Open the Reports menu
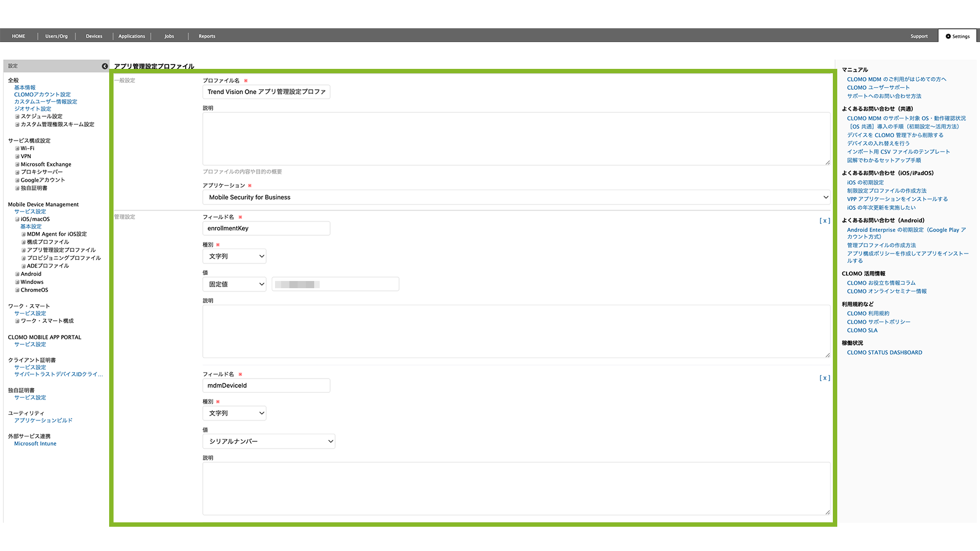The width and height of the screenshot is (980, 551). pos(207,36)
